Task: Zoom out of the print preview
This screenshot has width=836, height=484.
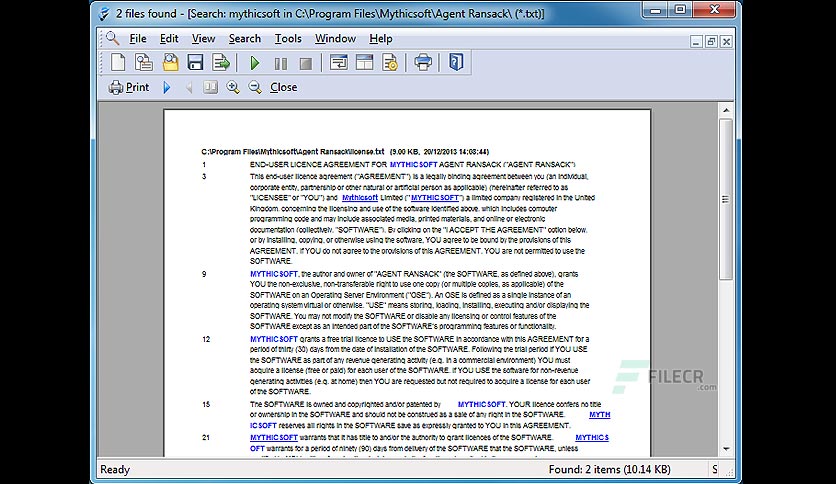Action: (255, 87)
